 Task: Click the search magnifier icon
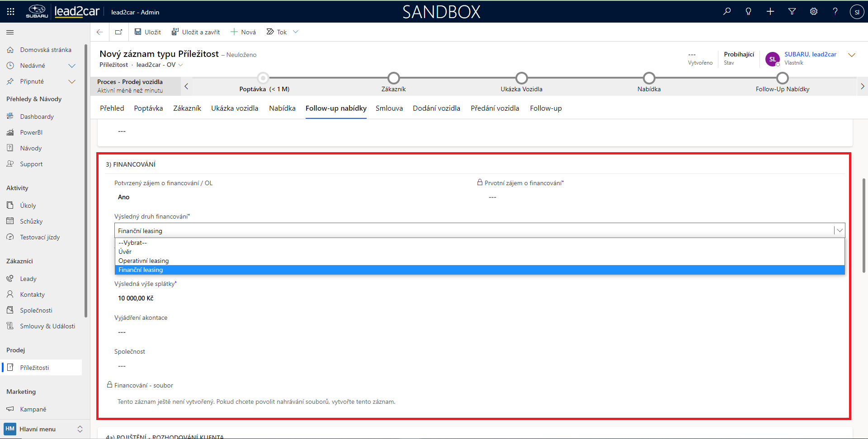point(727,12)
